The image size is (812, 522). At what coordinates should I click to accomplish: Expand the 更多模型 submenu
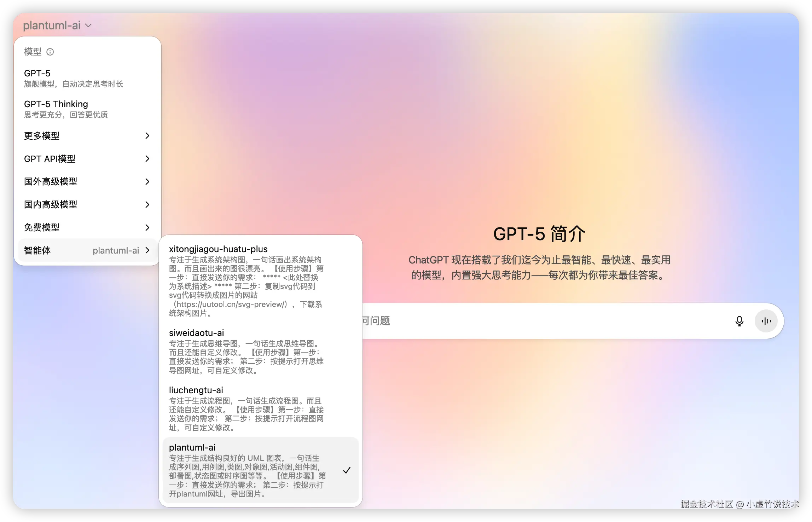click(x=87, y=136)
